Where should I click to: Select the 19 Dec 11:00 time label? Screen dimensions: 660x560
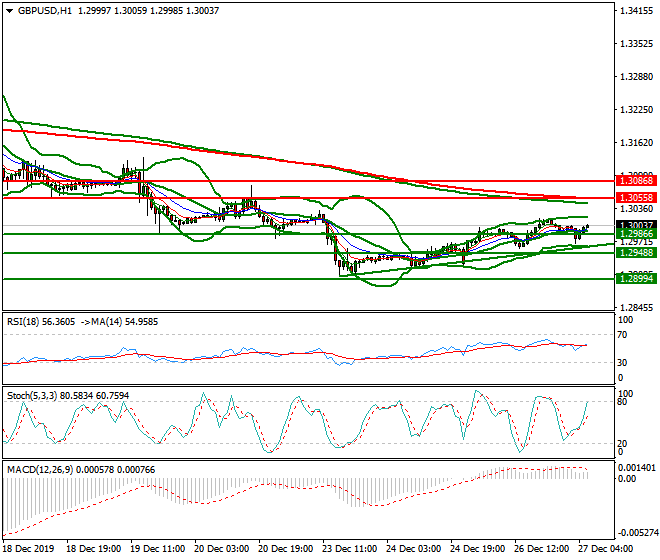tap(157, 549)
